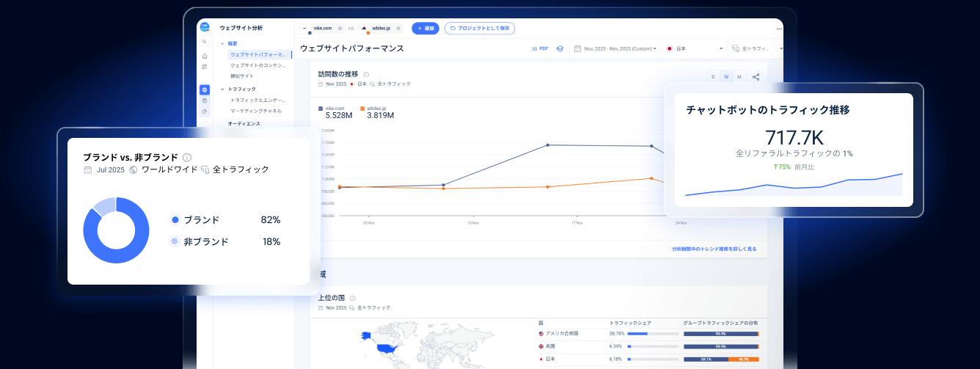Viewport: 980px width, 369px height.
Task: Click the 非ブランド legend color dot
Action: coord(175,241)
